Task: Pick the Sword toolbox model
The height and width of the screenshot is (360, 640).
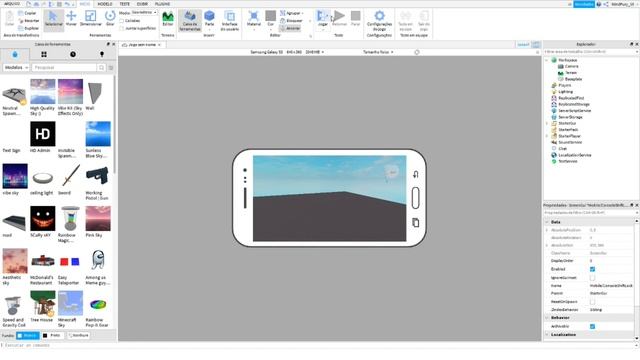Action: (x=70, y=180)
